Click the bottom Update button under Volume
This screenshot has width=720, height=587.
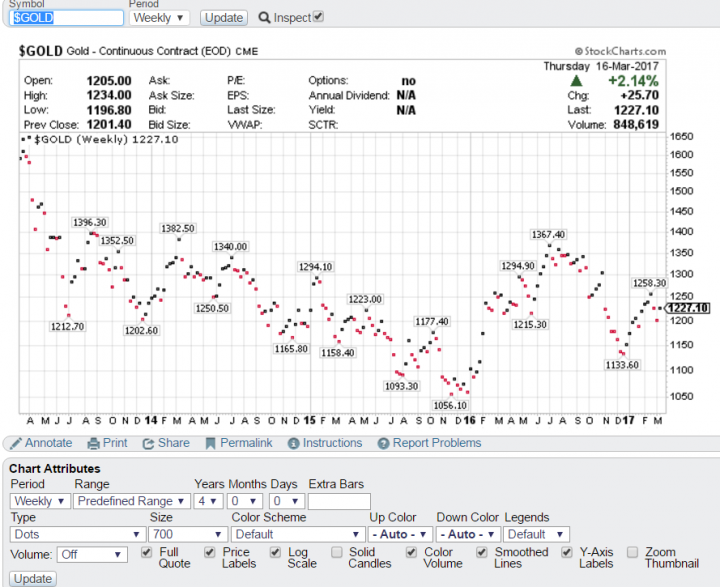(33, 579)
